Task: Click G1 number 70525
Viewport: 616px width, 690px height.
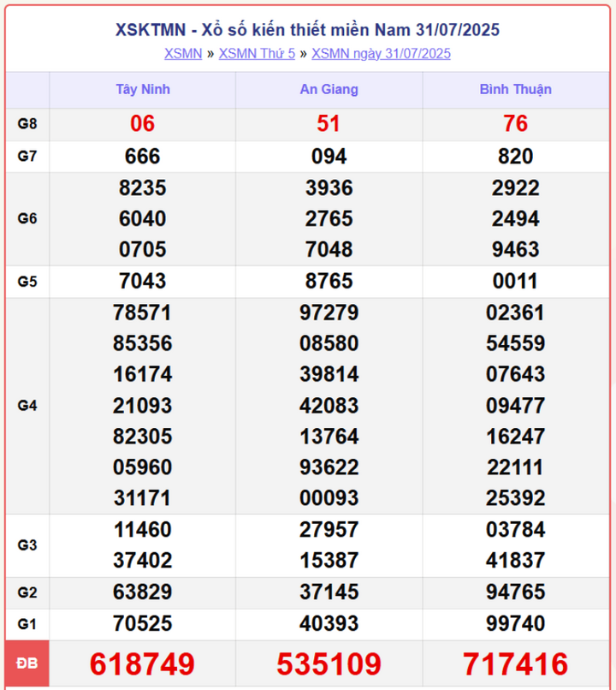Action: (x=143, y=624)
